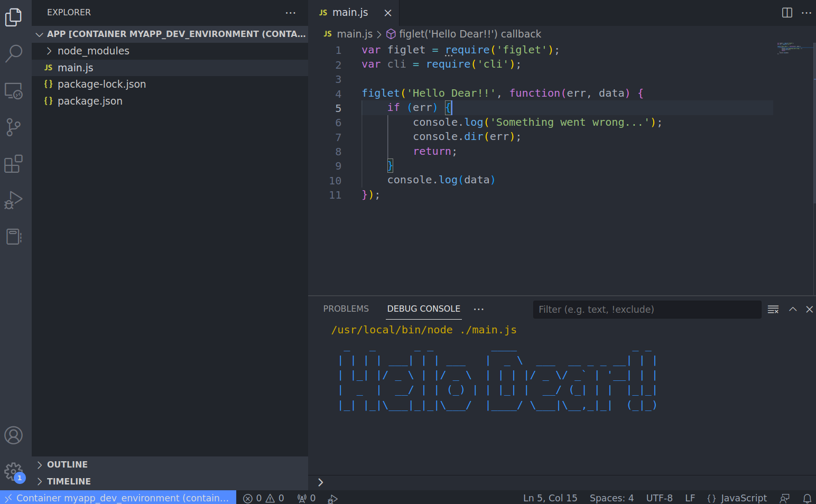Viewport: 816px width, 504px height.
Task: Open package.json file
Action: tap(170, 101)
